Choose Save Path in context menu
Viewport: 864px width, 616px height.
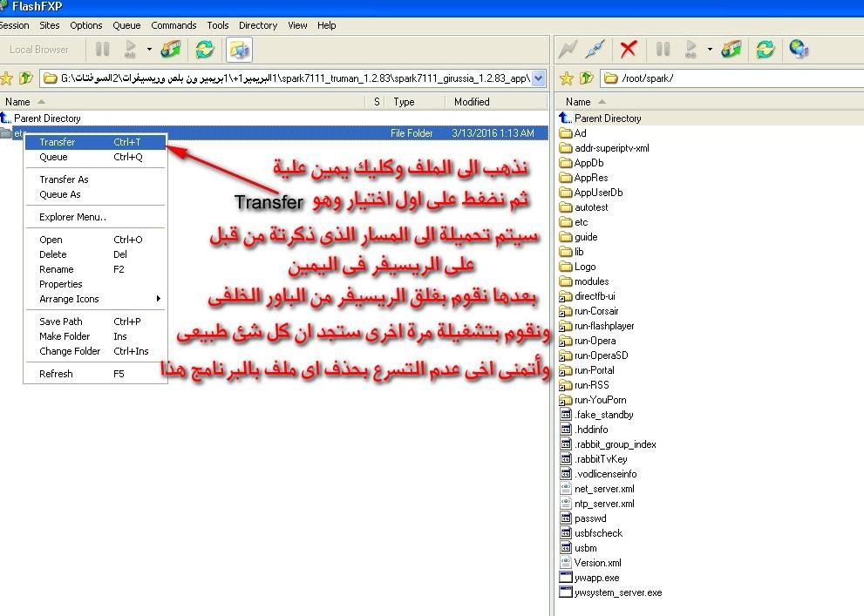point(95,322)
